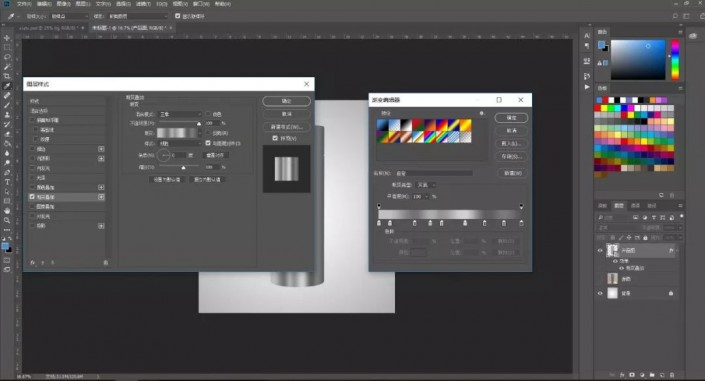705x381 pixels.
Task: Pick the black-to-white preset gradient swatch
Action: tap(406, 125)
